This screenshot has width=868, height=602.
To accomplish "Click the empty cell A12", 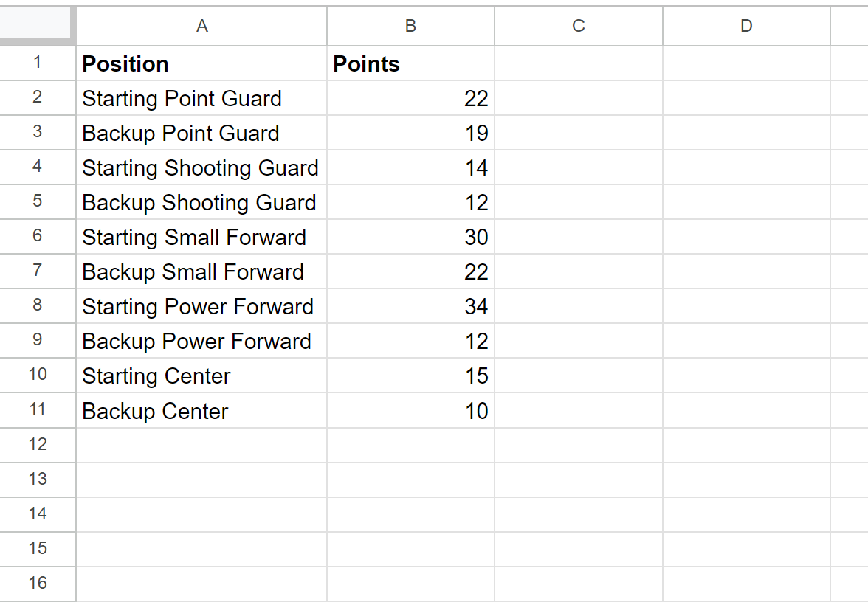I will 201,445.
